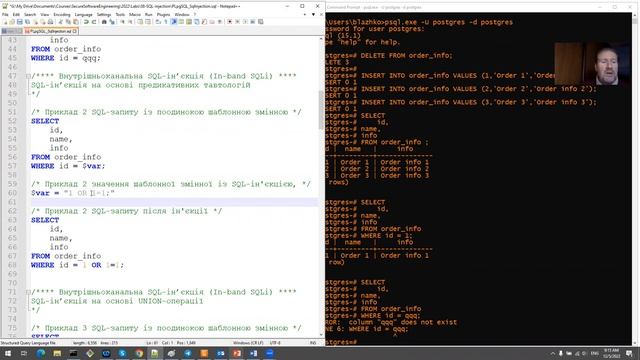The image size is (640, 360).
Task: Click 'FROM order_info' on line 44
Action: [66, 49]
